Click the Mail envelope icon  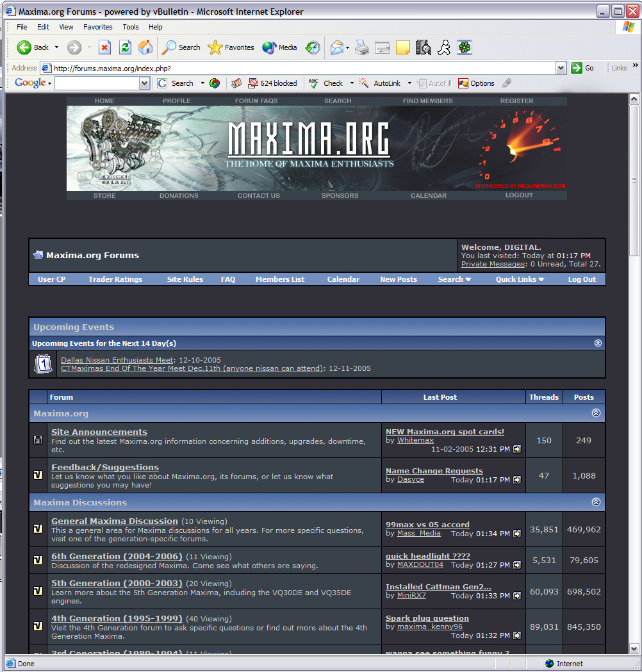pos(337,47)
